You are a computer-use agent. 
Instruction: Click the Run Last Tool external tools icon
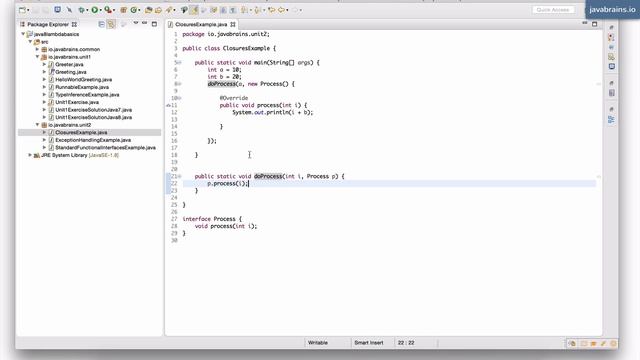point(107,10)
